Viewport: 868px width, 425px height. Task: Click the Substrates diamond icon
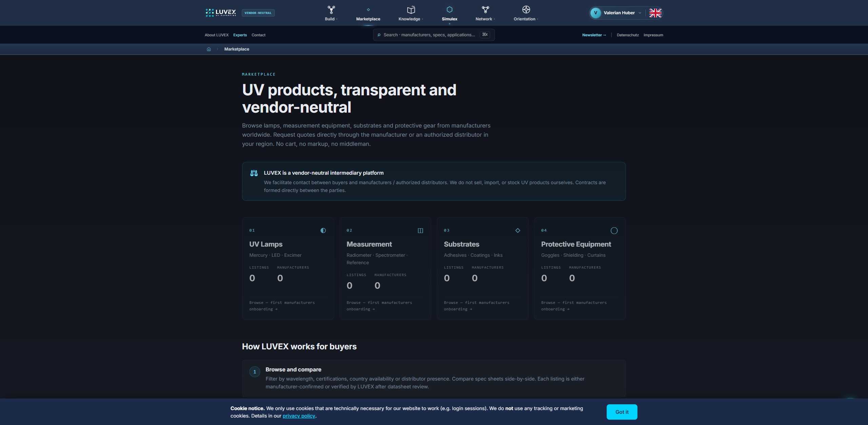[518, 231]
